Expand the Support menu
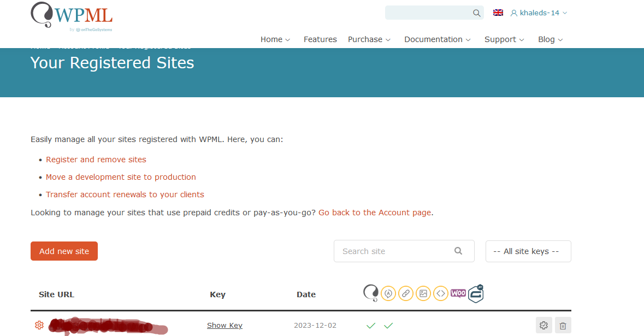The height and width of the screenshot is (336, 644). 504,39
